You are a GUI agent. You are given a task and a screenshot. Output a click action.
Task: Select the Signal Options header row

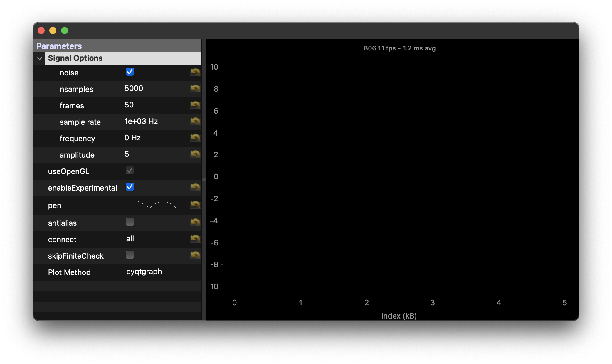(75, 58)
